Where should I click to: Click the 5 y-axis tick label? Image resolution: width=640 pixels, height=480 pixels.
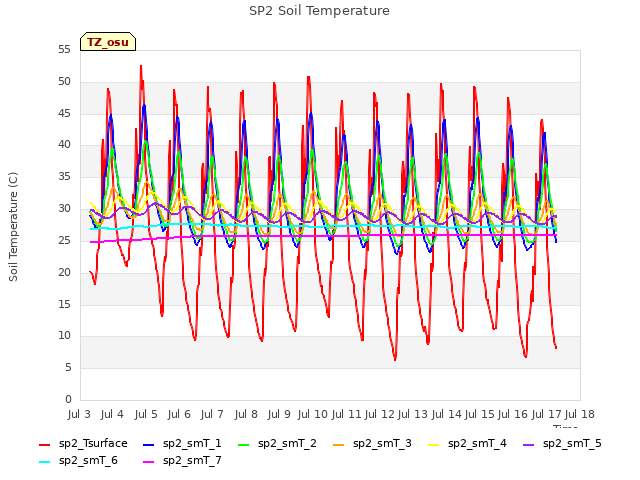[68, 368]
